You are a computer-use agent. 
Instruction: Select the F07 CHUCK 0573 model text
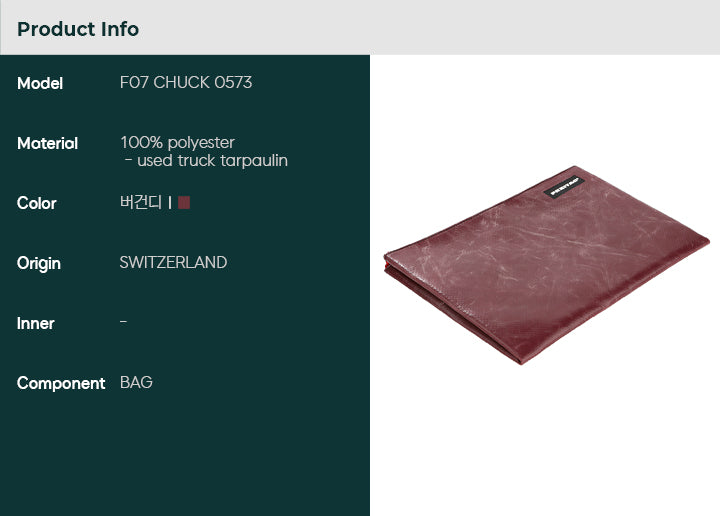click(186, 83)
